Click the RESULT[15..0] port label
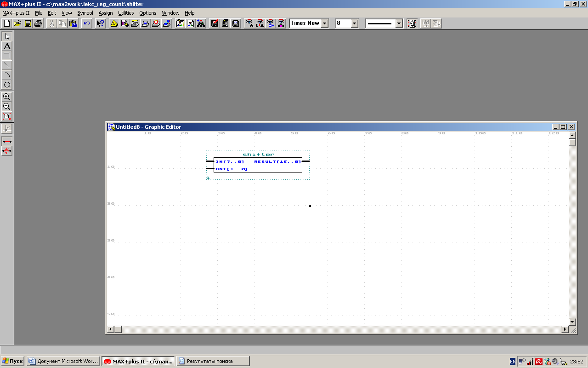This screenshot has height=368, width=588. pos(277,161)
